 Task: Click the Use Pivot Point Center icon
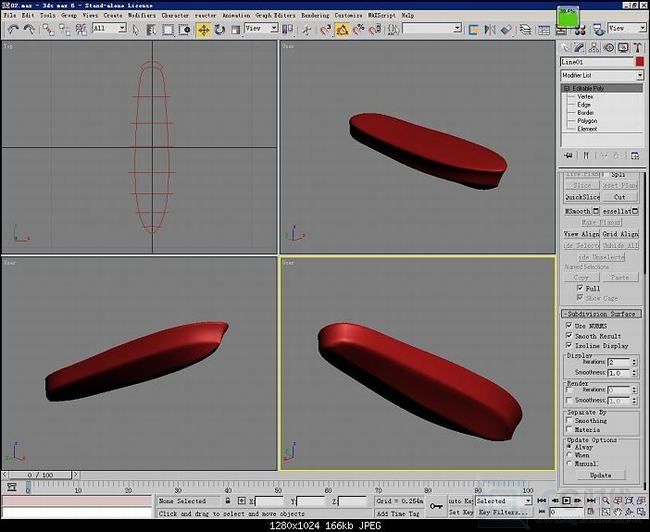(287, 29)
